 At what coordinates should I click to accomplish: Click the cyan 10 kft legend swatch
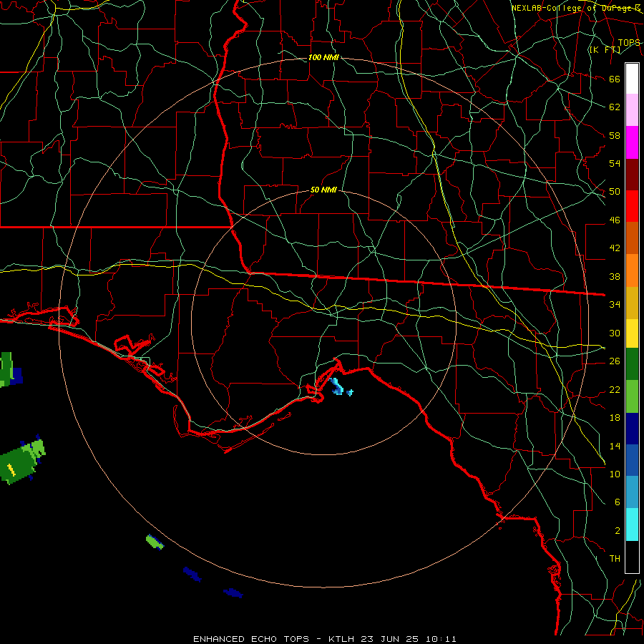[x=632, y=525]
